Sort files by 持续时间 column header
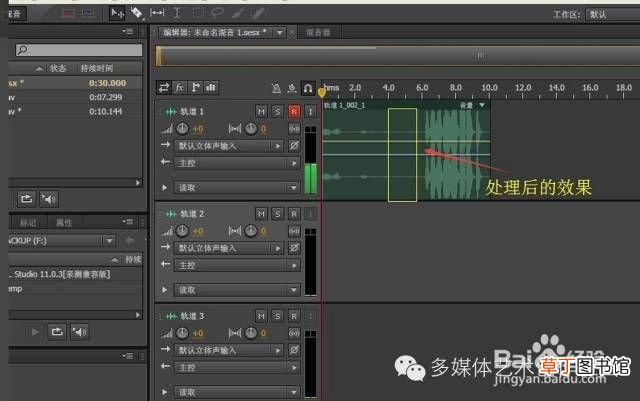Viewport: 640px width, 401px height. pos(97,68)
